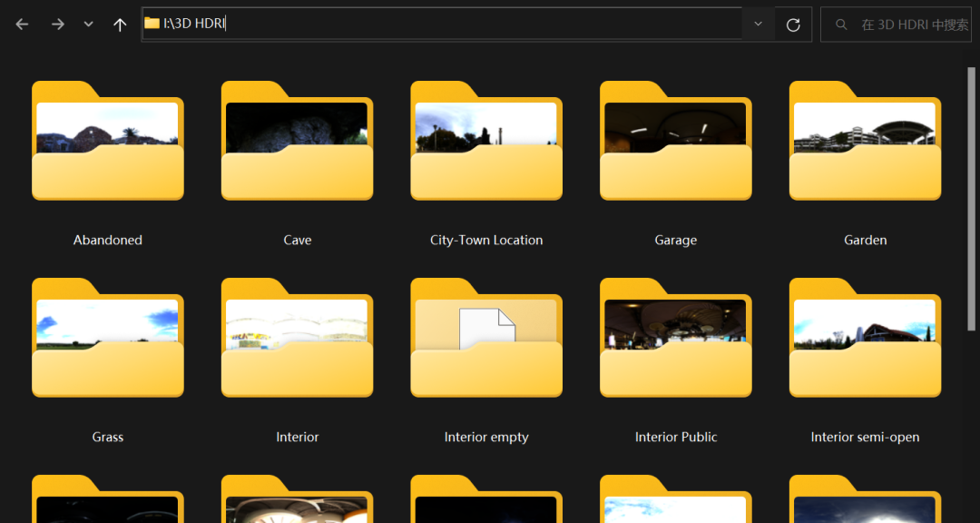Viewport: 980px width, 523px height.
Task: Click the City-Town Location name label
Action: click(x=486, y=241)
